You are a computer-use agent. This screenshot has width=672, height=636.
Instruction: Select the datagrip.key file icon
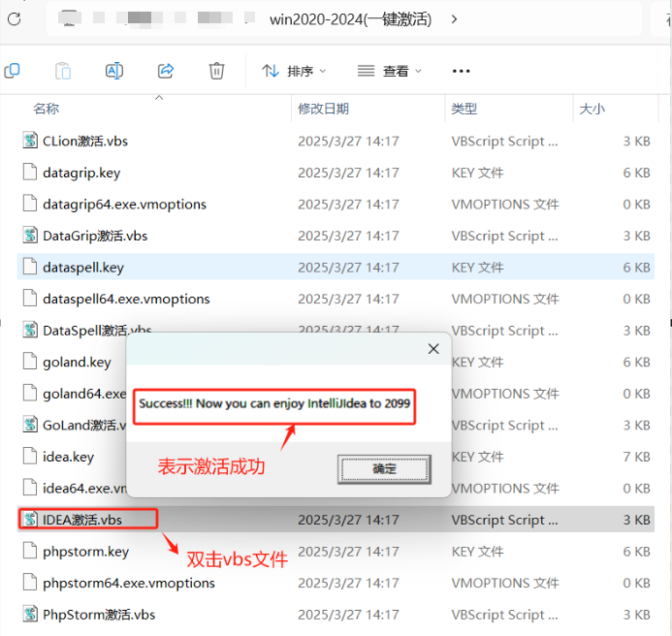[30, 173]
